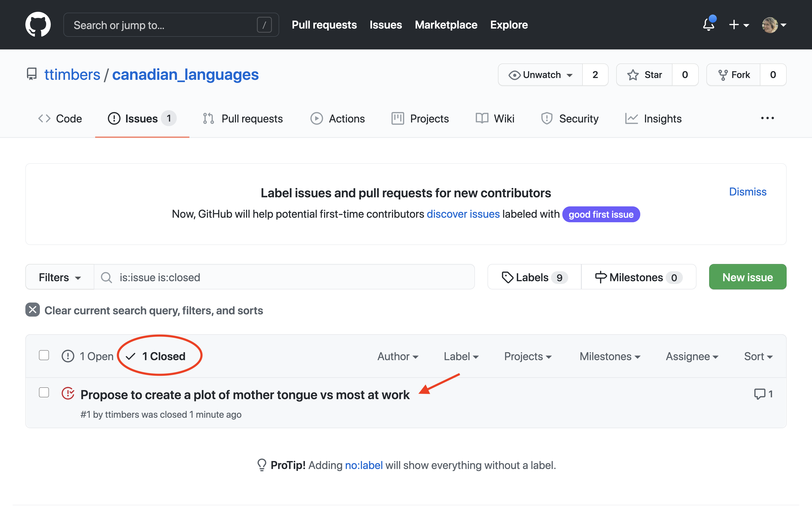Click the watchers count 2
Viewport: 812px width, 508px height.
[x=595, y=75]
